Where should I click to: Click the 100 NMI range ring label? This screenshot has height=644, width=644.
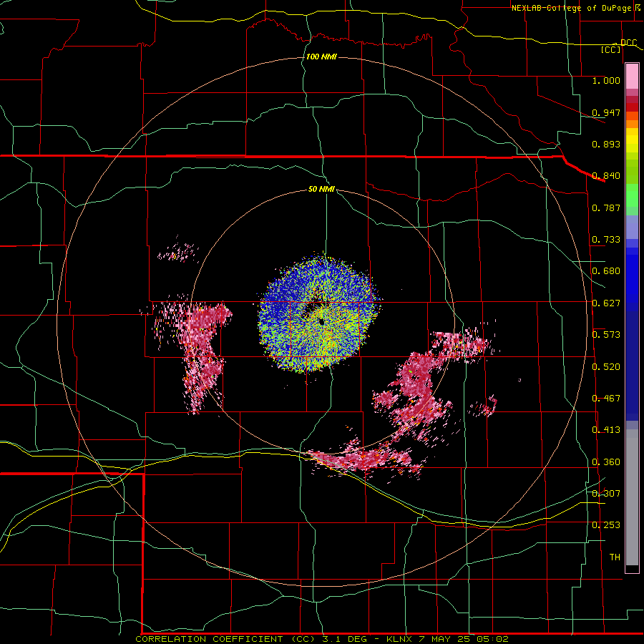[321, 57]
